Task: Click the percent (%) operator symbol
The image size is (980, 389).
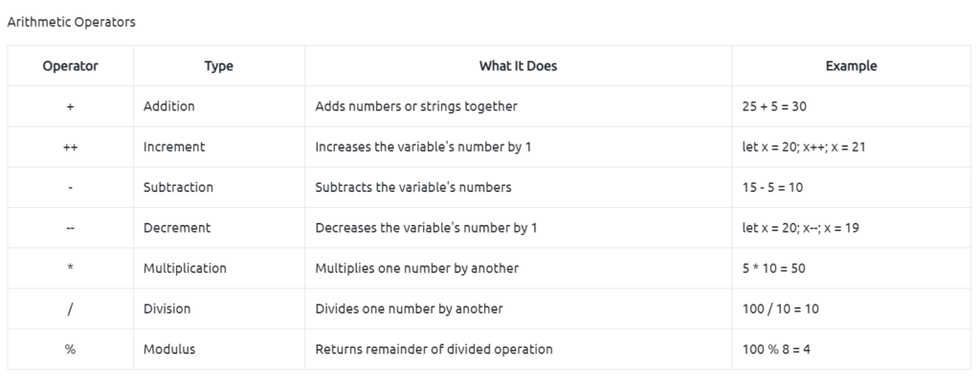Action: tap(70, 350)
